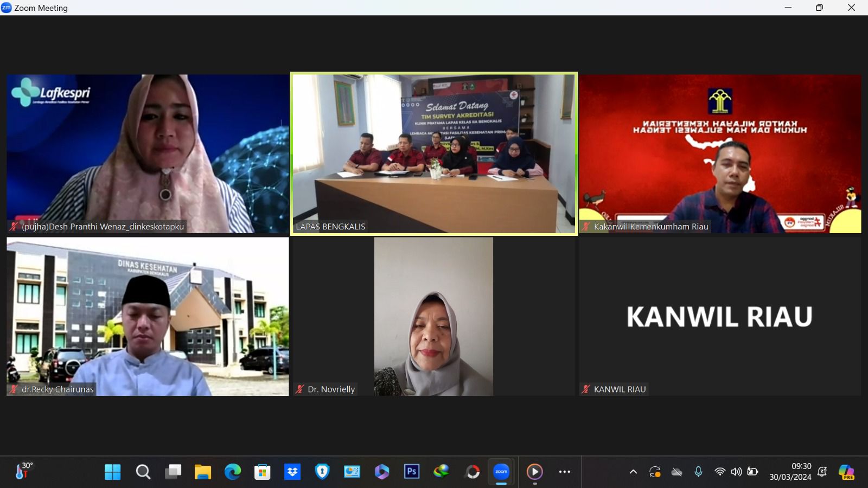Click name label 'Kakanwil Kemenkumham Riau'
Screen dimensions: 868x488
[651, 227]
